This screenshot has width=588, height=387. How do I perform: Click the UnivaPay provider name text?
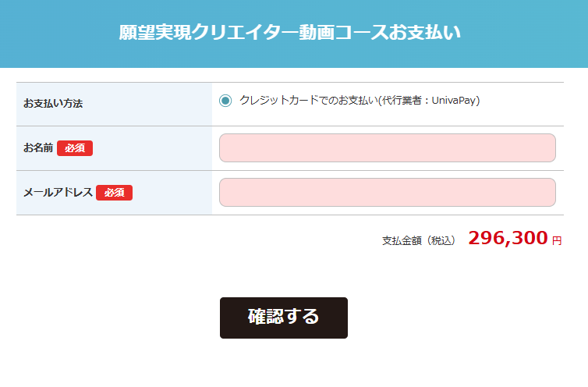pos(453,101)
